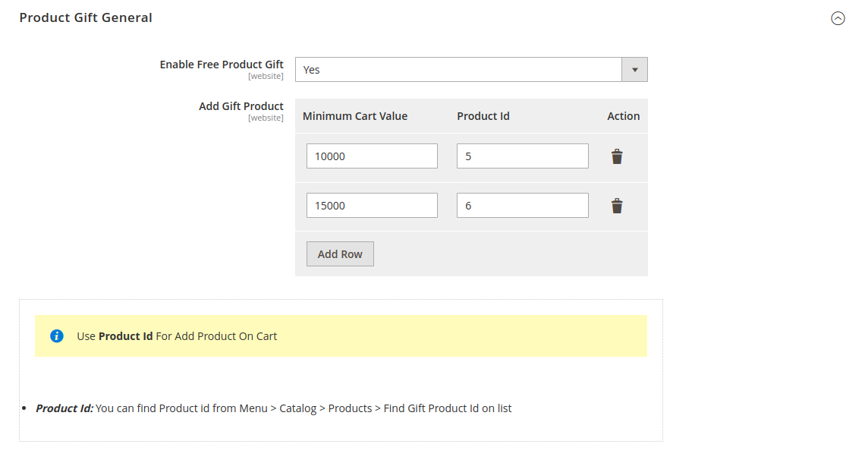This screenshot has height=463, width=868.
Task: Click the Product Gift General heading
Action: pos(86,17)
